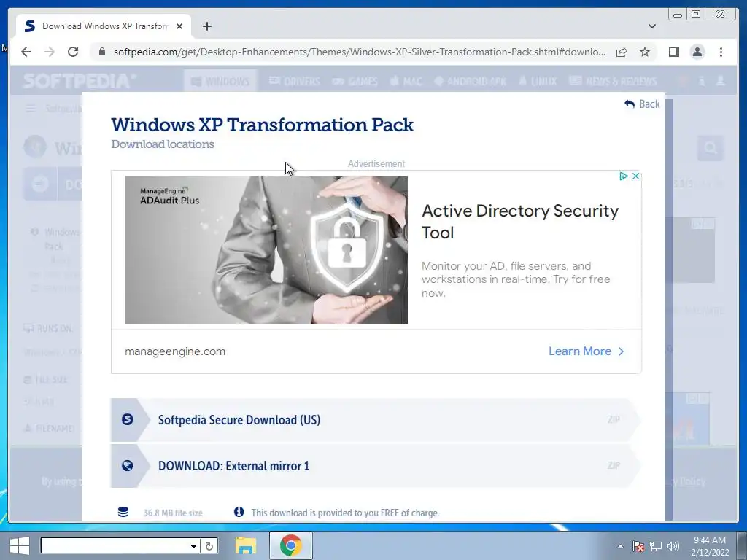Open the Linux category in Softpedia nav
The image size is (747, 560).
(x=538, y=81)
